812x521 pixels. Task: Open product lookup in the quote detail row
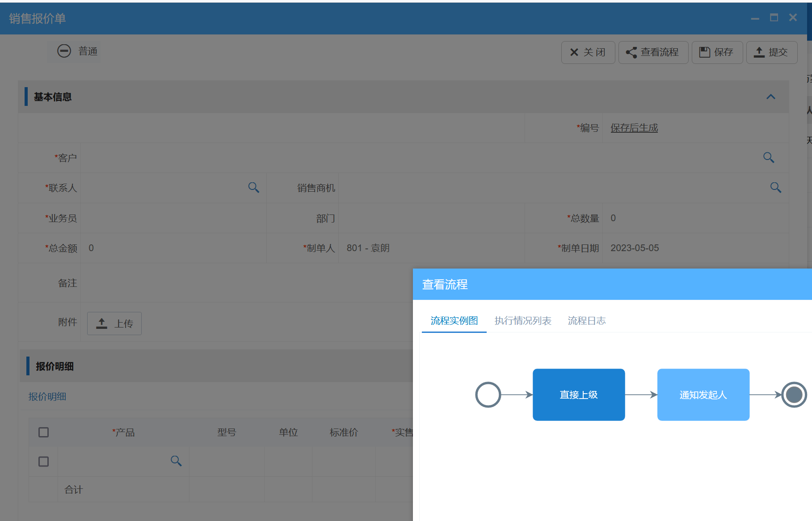pyautogui.click(x=176, y=461)
